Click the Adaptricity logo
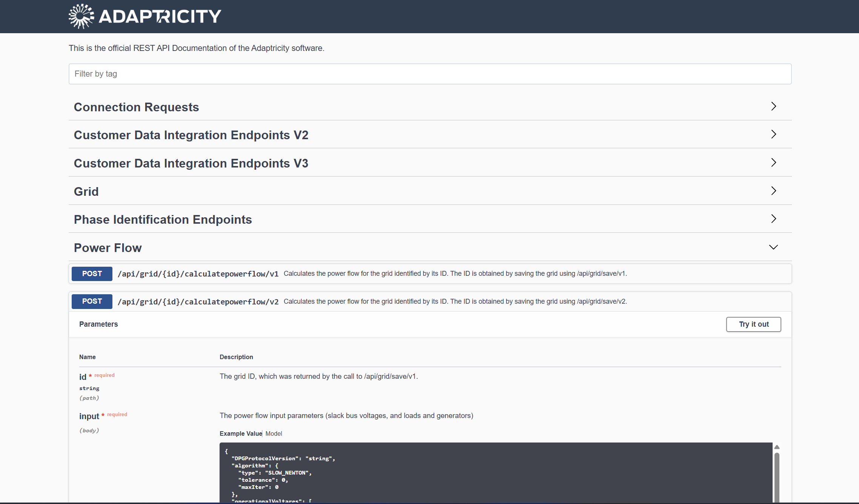This screenshot has height=504, width=859. point(145,16)
